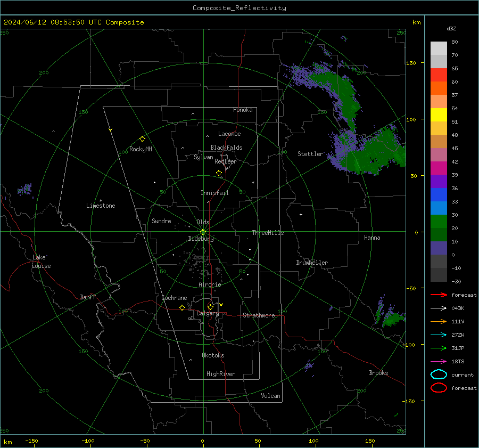
Task: Click the HighRiver town label
Action: coord(221,374)
